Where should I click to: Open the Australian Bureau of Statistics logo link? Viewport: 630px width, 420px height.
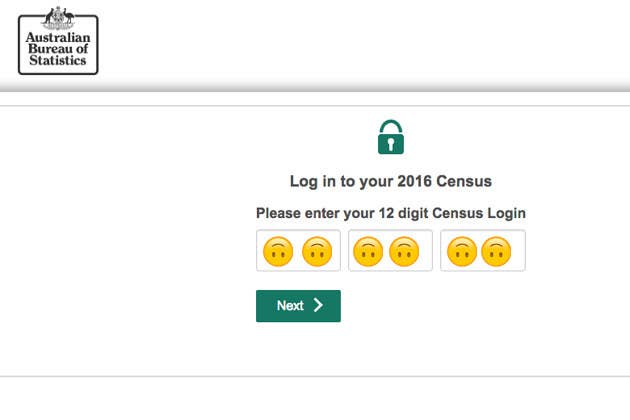coord(58,41)
